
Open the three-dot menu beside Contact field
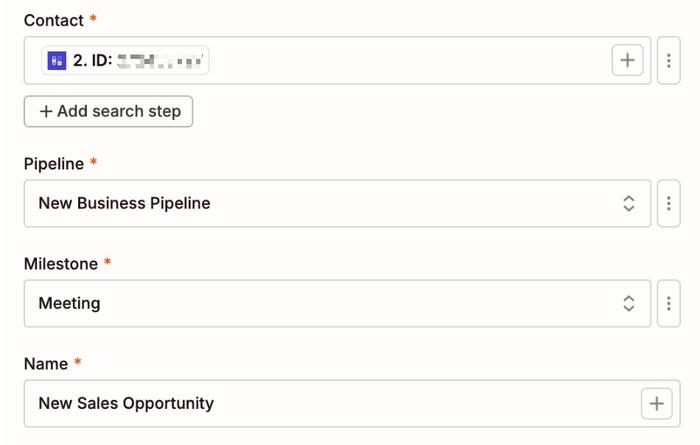(x=668, y=60)
